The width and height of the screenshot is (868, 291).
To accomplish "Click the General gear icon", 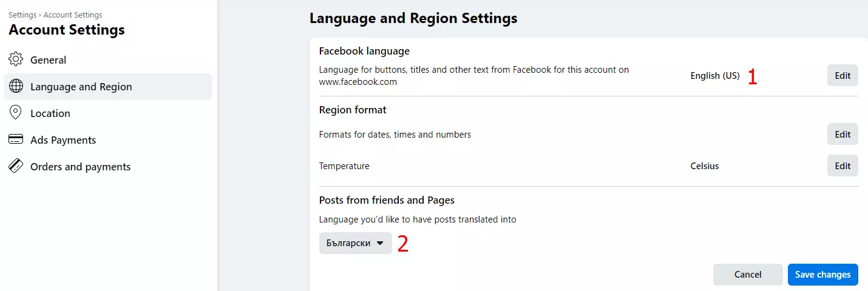I will [16, 59].
